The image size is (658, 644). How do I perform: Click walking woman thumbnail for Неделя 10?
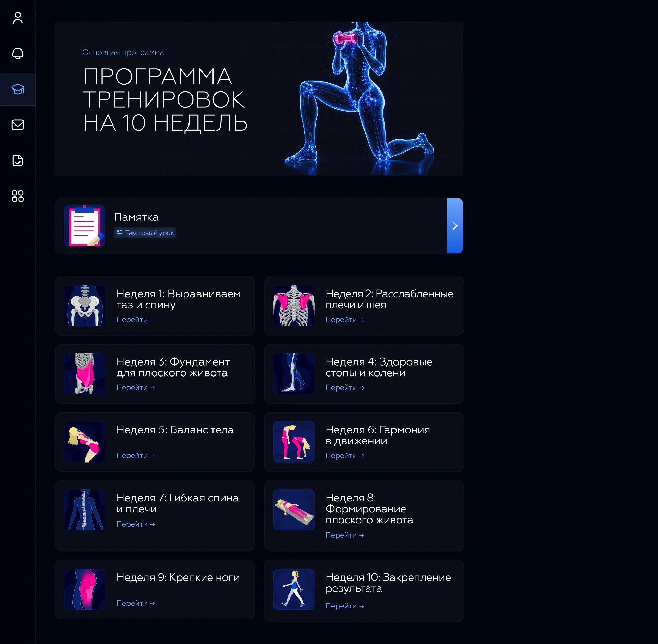click(x=294, y=589)
